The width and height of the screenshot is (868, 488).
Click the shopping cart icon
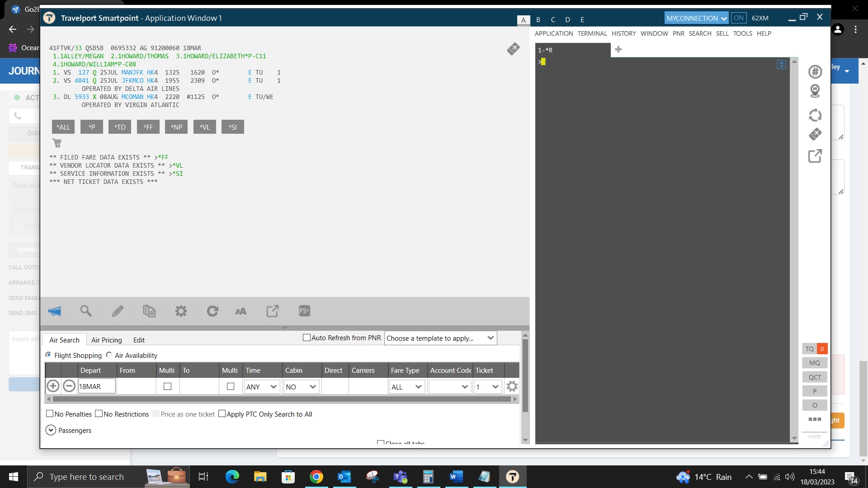[57, 143]
